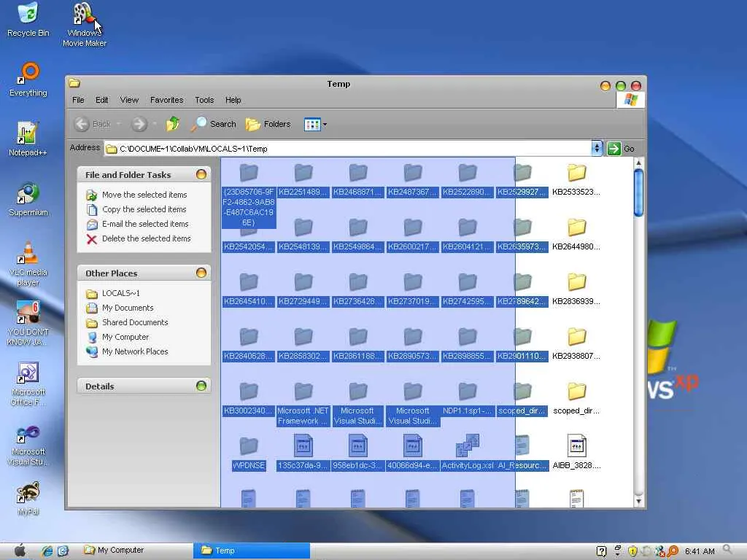Open My Network Places link

point(127,351)
